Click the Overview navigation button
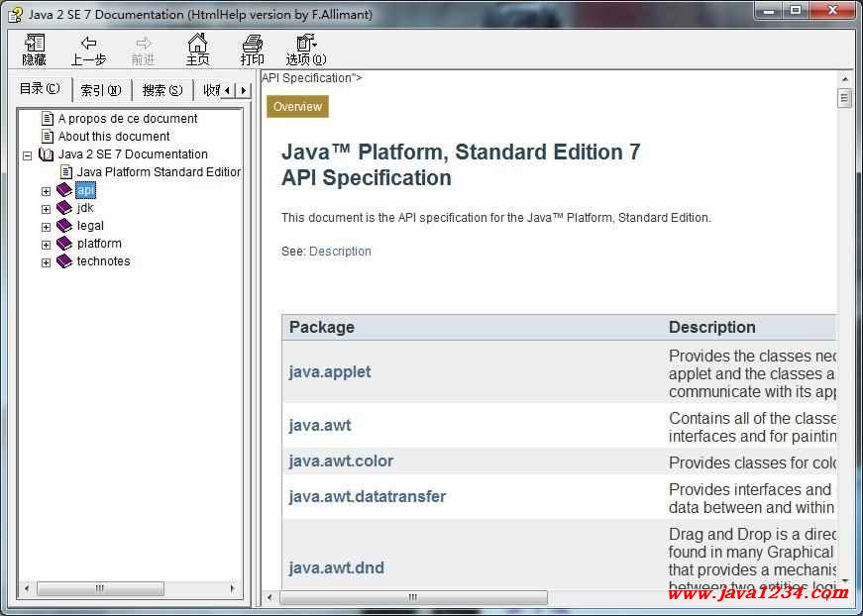Viewport: 863px width, 616px height. [x=297, y=107]
